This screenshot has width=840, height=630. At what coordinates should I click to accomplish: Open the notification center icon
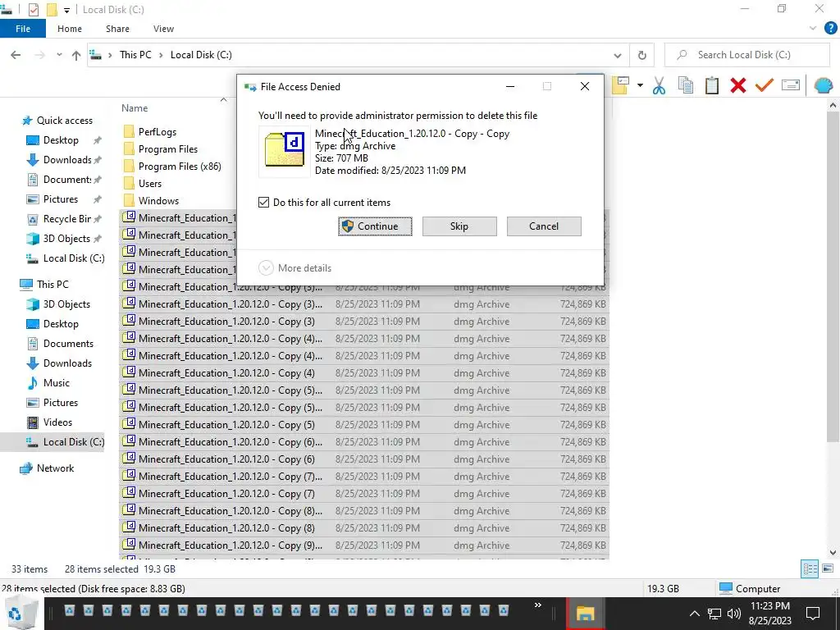point(813,614)
